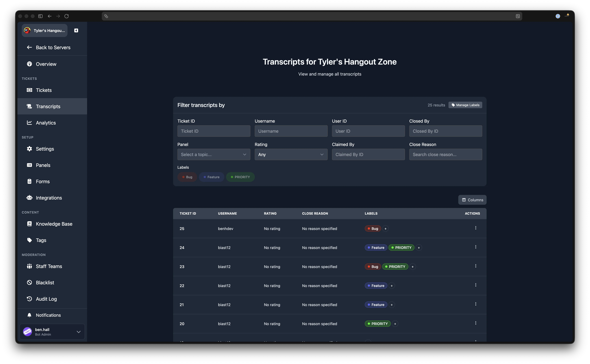Open the Tyler's Hangout server switcher
This screenshot has width=590, height=364.
pyautogui.click(x=45, y=30)
